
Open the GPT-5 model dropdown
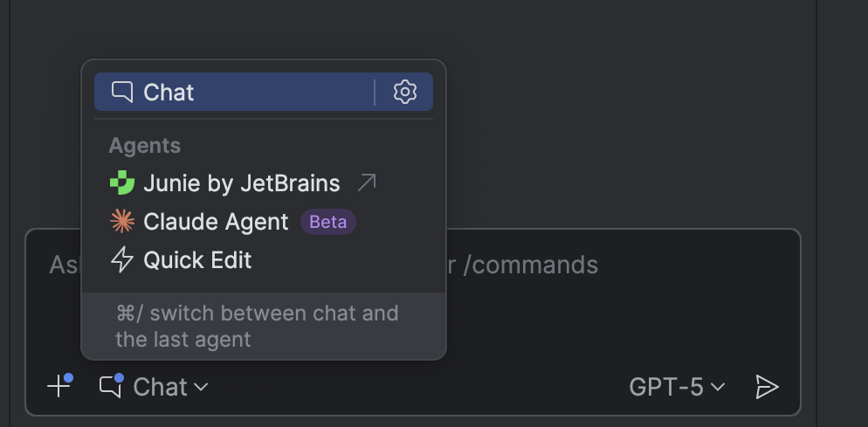(x=677, y=387)
